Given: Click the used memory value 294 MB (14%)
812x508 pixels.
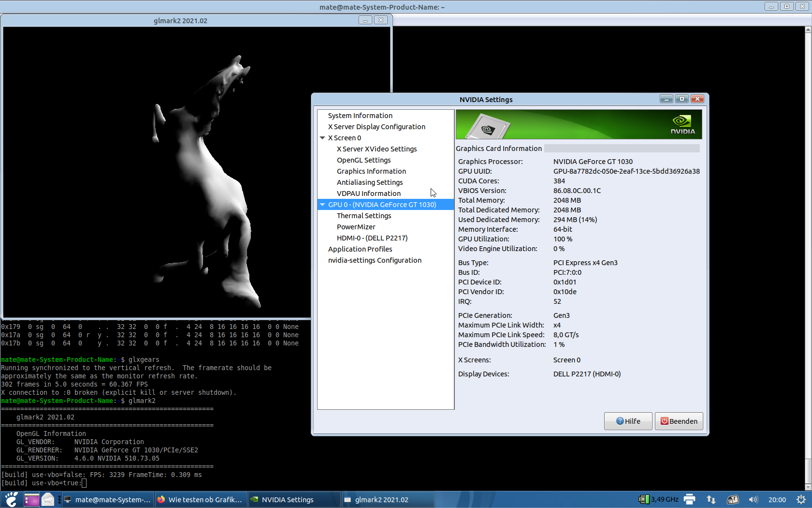Looking at the screenshot, I should 575,220.
